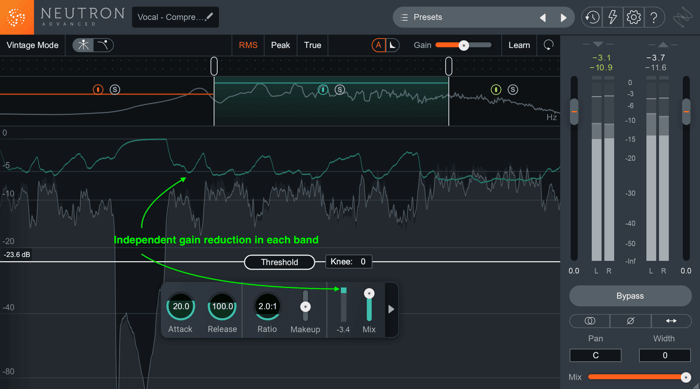This screenshot has height=389, width=700.
Task: Click the input RMS reading -10.9
Action: coord(601,67)
